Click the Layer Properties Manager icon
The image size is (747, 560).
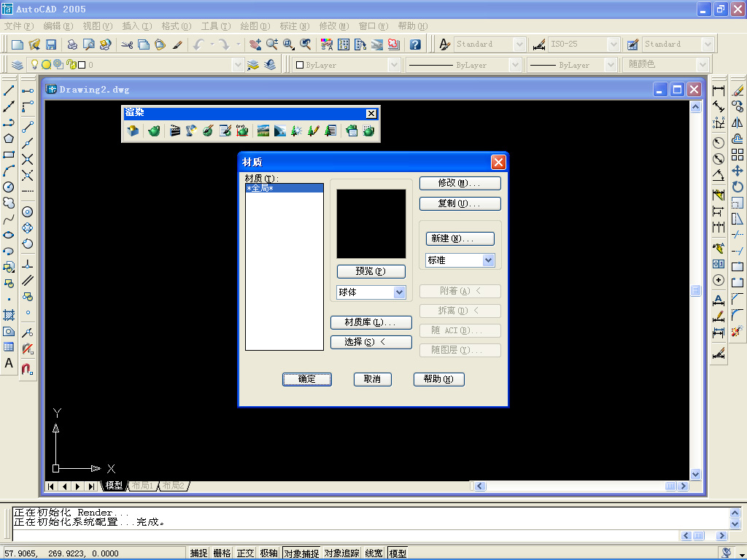[18, 65]
